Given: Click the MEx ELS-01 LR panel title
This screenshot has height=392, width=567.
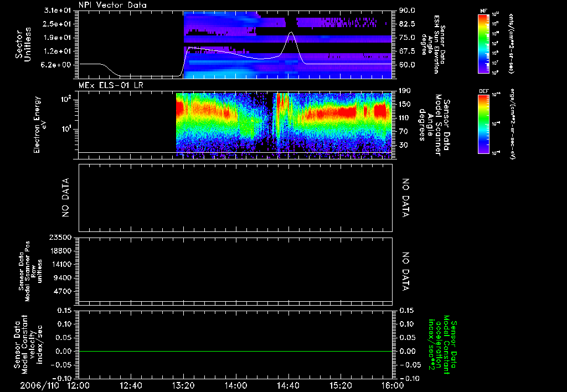Looking at the screenshot, I should [x=111, y=86].
